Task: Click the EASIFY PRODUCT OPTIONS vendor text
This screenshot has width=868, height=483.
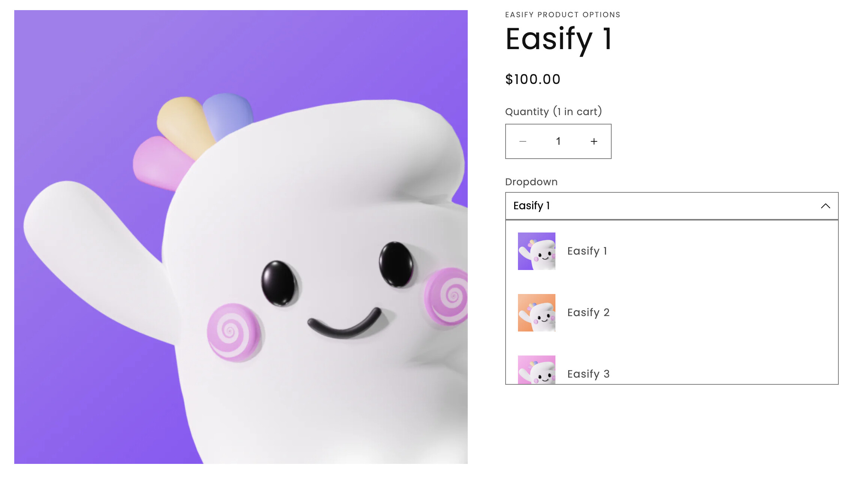Action: point(563,15)
